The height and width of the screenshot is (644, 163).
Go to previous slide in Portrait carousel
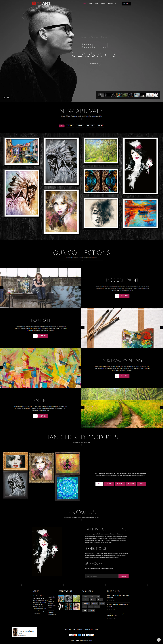(x=83, y=327)
